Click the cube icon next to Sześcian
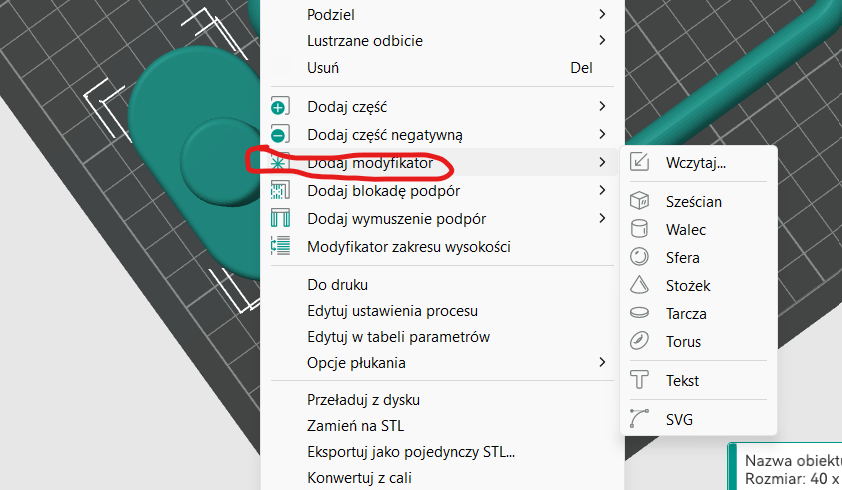The height and width of the screenshot is (490, 842). [639, 202]
